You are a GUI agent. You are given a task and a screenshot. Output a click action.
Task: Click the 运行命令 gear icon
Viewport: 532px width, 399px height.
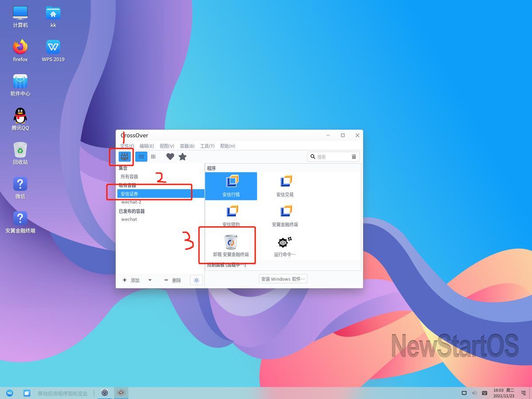(285, 246)
